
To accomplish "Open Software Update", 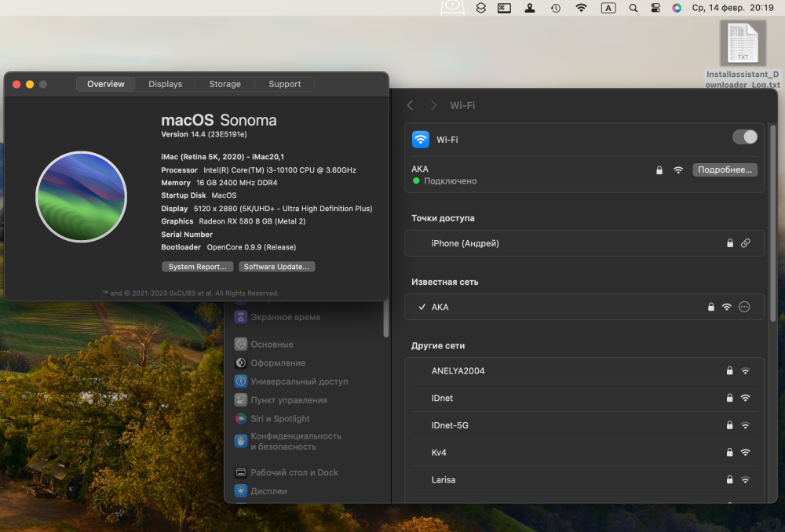I will 276,267.
